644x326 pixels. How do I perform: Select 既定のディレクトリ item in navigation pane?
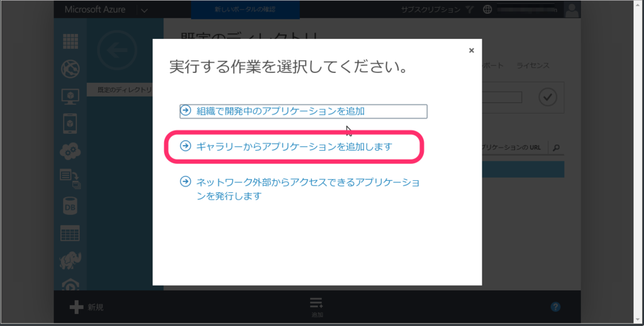(x=120, y=90)
